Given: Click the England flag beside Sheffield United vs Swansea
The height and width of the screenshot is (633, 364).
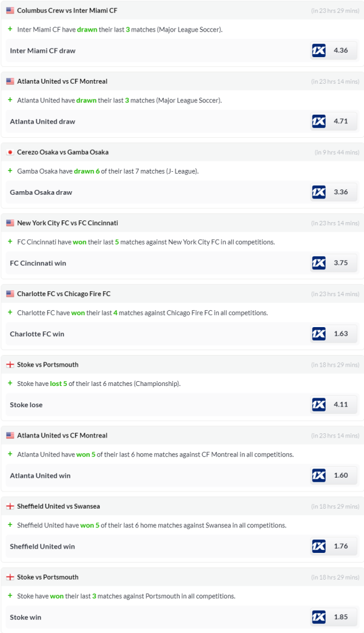Looking at the screenshot, I should (x=10, y=506).
